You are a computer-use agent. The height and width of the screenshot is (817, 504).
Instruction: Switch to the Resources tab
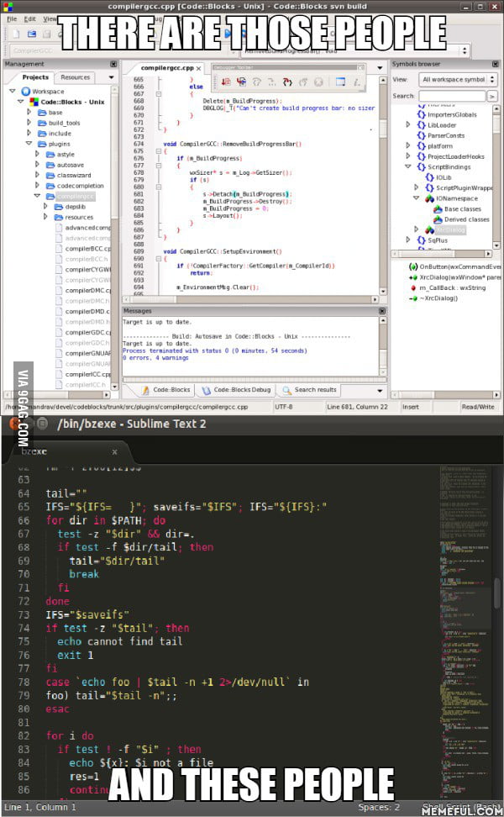point(75,77)
